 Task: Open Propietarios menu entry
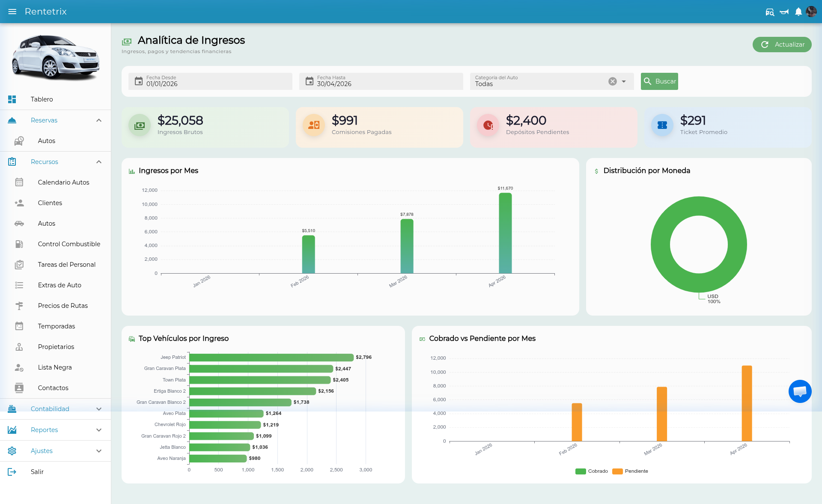(56, 347)
